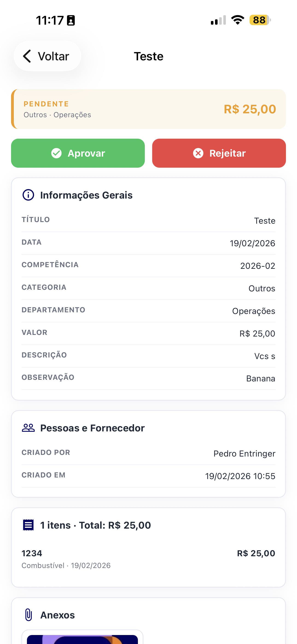Viewport: 297px width, 644px height.
Task: Tap the Wi-Fi icon in status bar
Action: (x=238, y=20)
